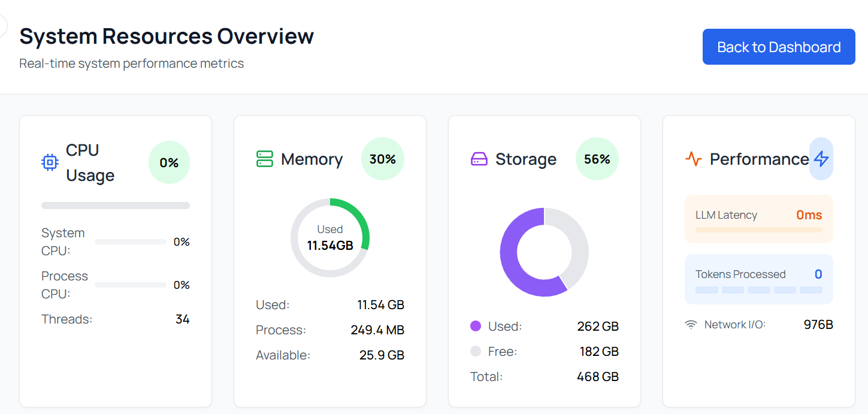
Task: Go Back to Dashboard
Action: (x=779, y=47)
